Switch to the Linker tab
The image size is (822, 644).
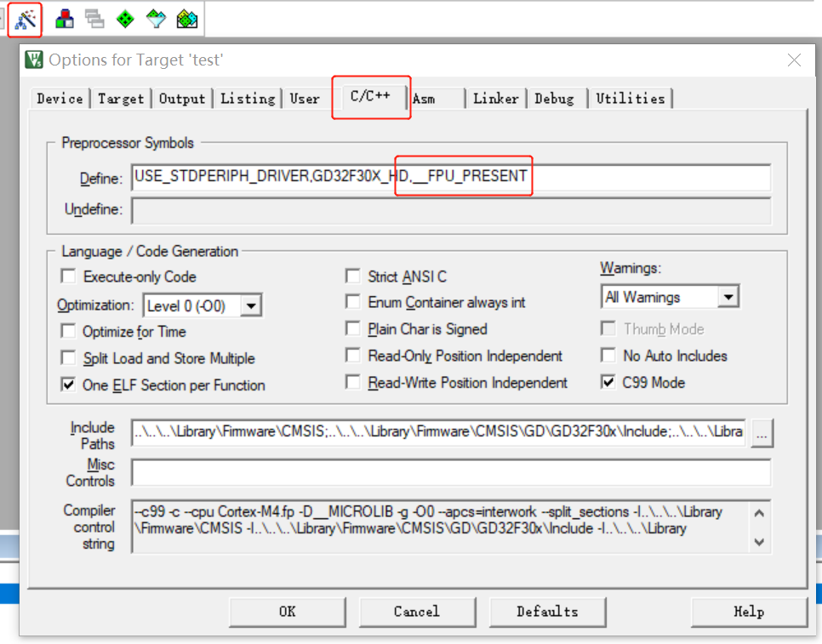496,98
